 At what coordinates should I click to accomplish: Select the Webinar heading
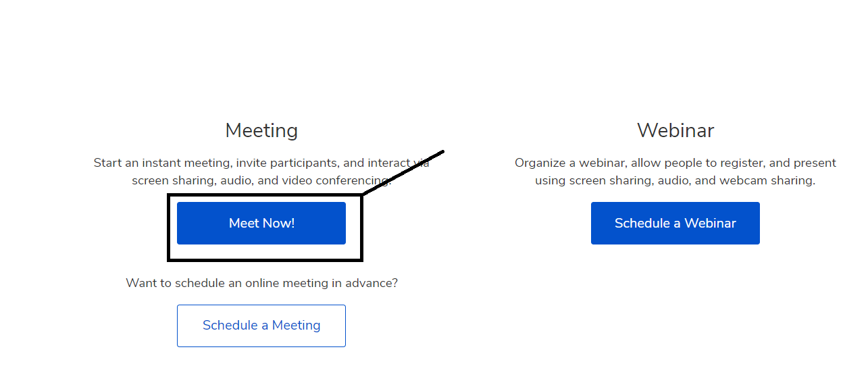tap(675, 130)
